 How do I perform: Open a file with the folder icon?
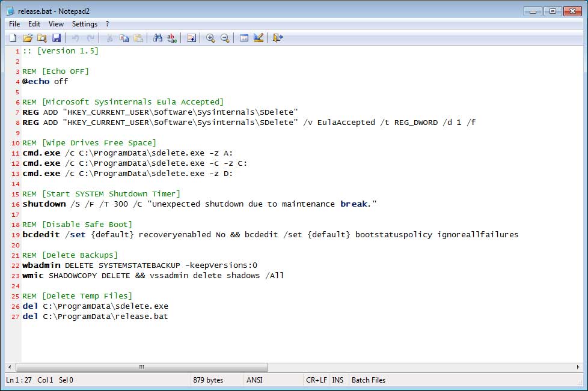click(28, 38)
